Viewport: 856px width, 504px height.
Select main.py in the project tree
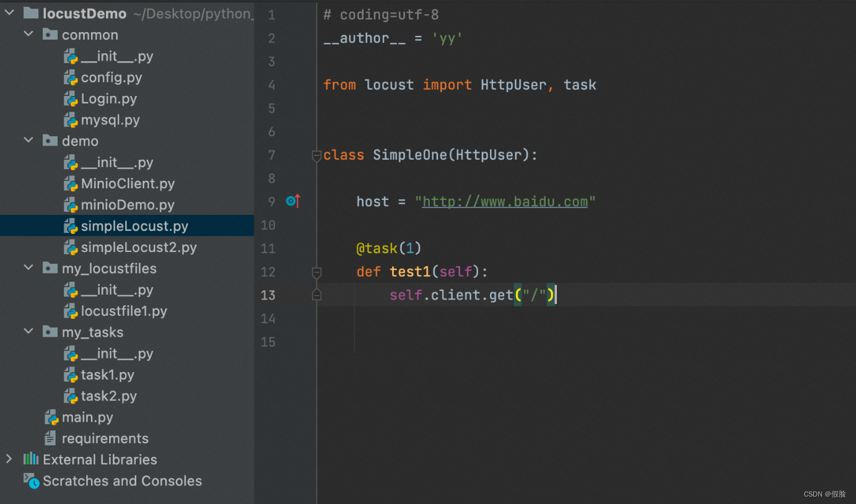pyautogui.click(x=87, y=417)
